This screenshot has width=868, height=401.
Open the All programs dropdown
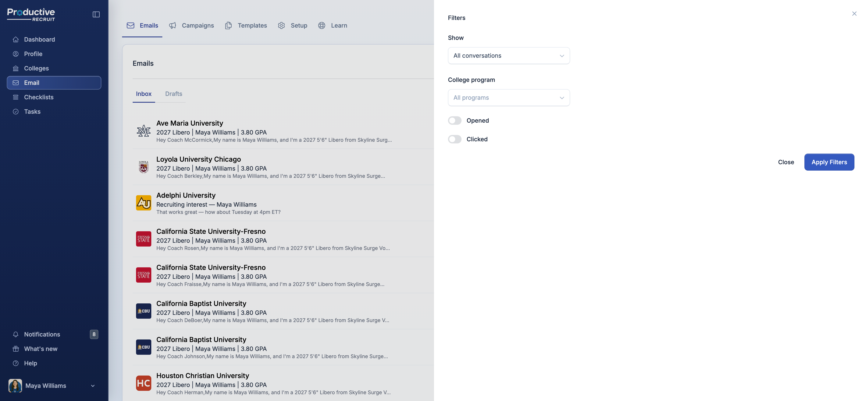click(x=509, y=98)
